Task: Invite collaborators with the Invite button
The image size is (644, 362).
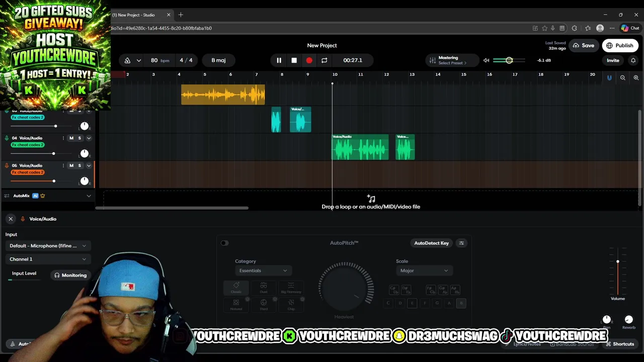Action: point(613,60)
